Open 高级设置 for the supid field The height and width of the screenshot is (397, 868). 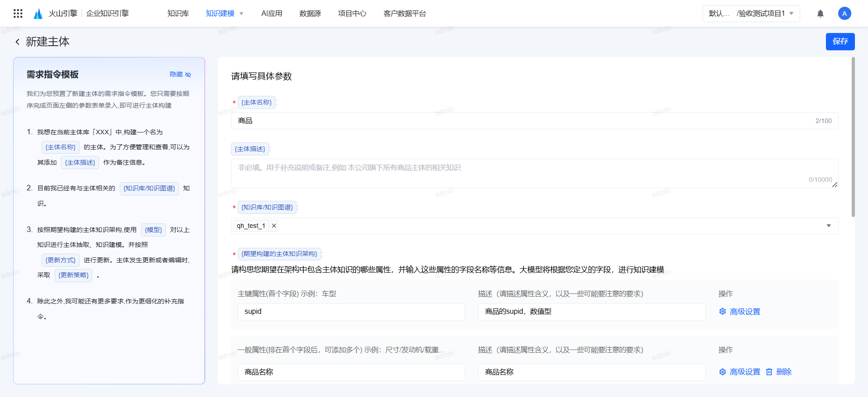coord(740,312)
